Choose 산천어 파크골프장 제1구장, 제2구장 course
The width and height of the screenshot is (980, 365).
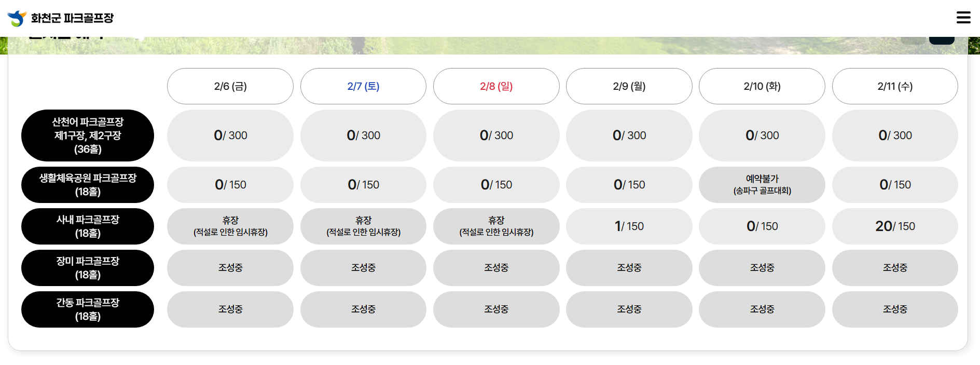click(x=88, y=136)
